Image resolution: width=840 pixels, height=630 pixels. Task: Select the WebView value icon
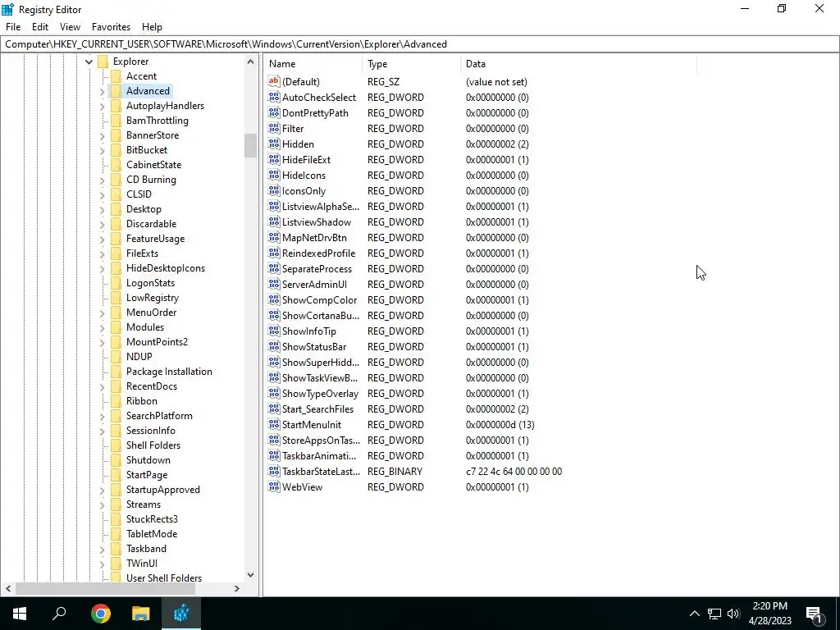(274, 486)
